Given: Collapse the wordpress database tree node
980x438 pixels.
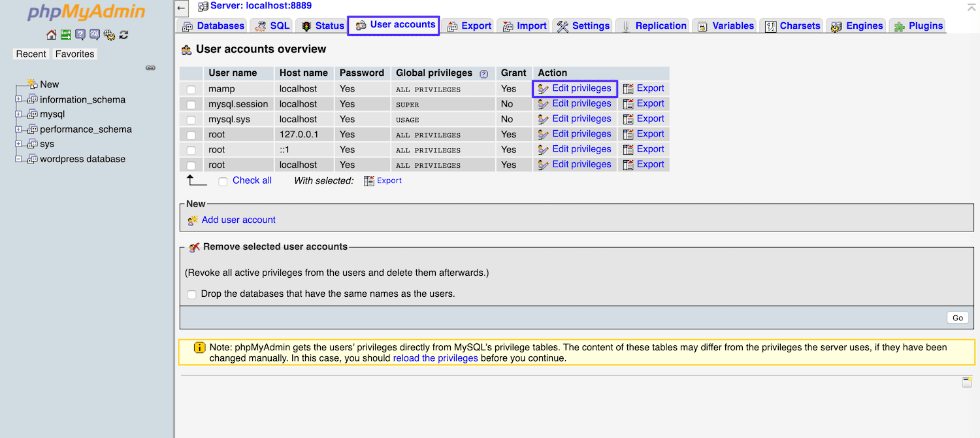Looking at the screenshot, I should point(18,158).
